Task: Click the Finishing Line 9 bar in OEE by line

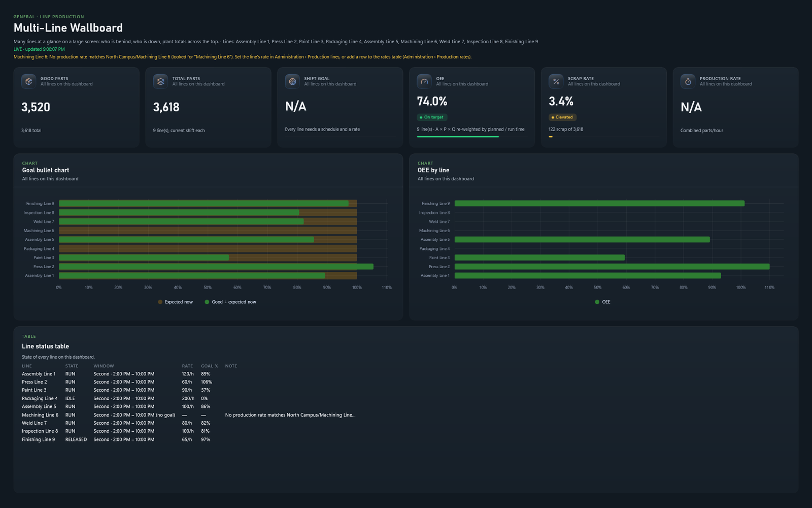Action: [599, 203]
